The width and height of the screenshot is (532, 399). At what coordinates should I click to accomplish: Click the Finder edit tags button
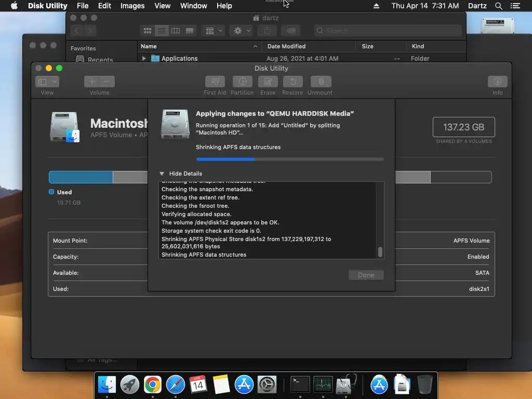click(x=291, y=31)
